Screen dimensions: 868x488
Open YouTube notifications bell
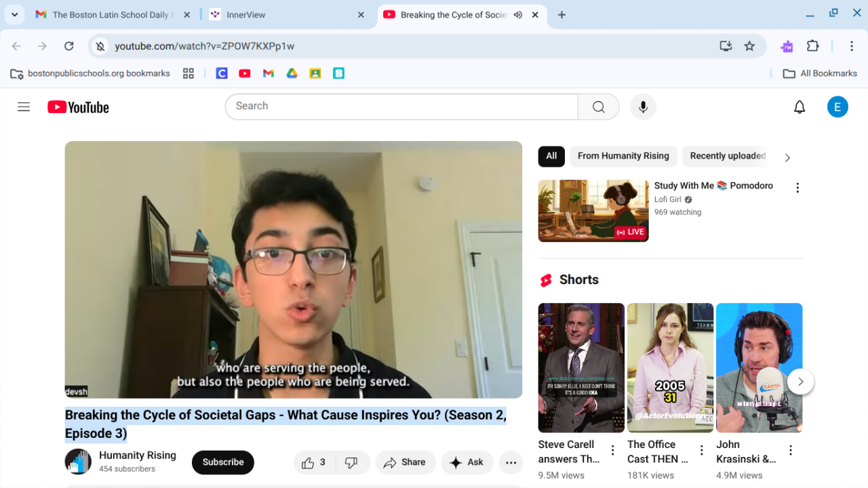point(800,107)
